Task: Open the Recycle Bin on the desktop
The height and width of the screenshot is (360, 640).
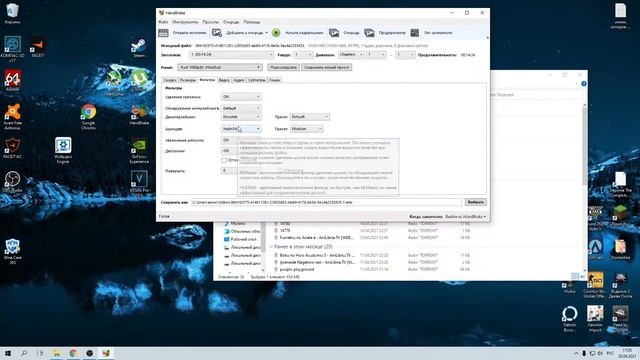Action: click(x=12, y=13)
